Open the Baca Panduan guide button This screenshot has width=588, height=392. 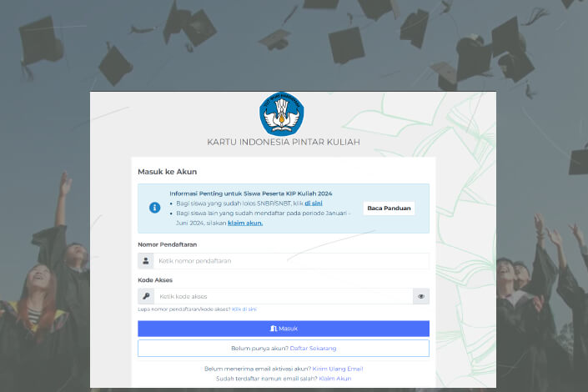click(x=389, y=209)
